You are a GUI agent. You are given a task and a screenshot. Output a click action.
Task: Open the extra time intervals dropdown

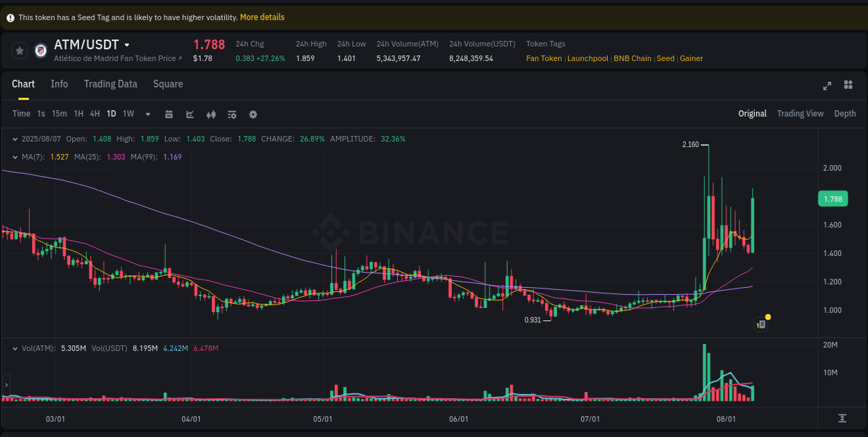(147, 113)
